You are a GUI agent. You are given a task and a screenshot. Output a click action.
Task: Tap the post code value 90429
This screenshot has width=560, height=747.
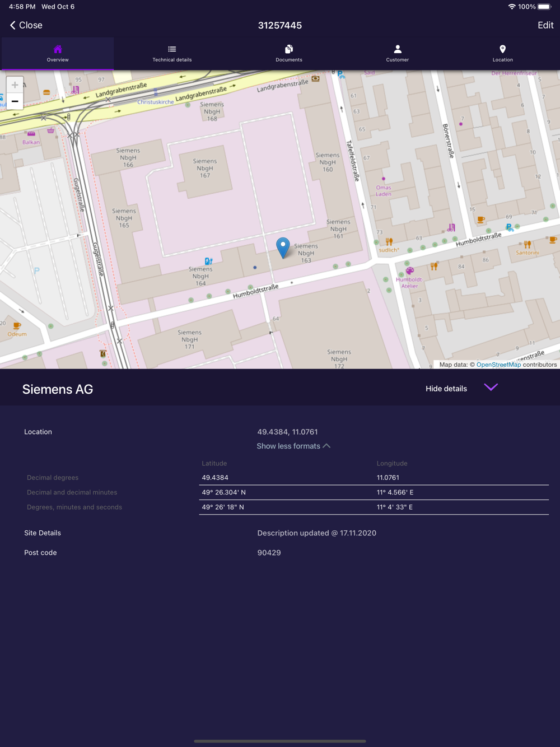pyautogui.click(x=269, y=553)
